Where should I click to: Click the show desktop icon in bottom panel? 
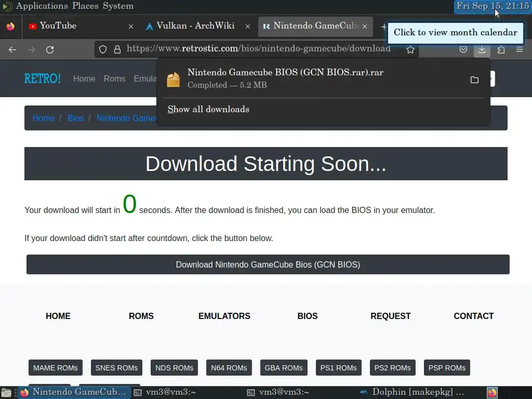6,393
